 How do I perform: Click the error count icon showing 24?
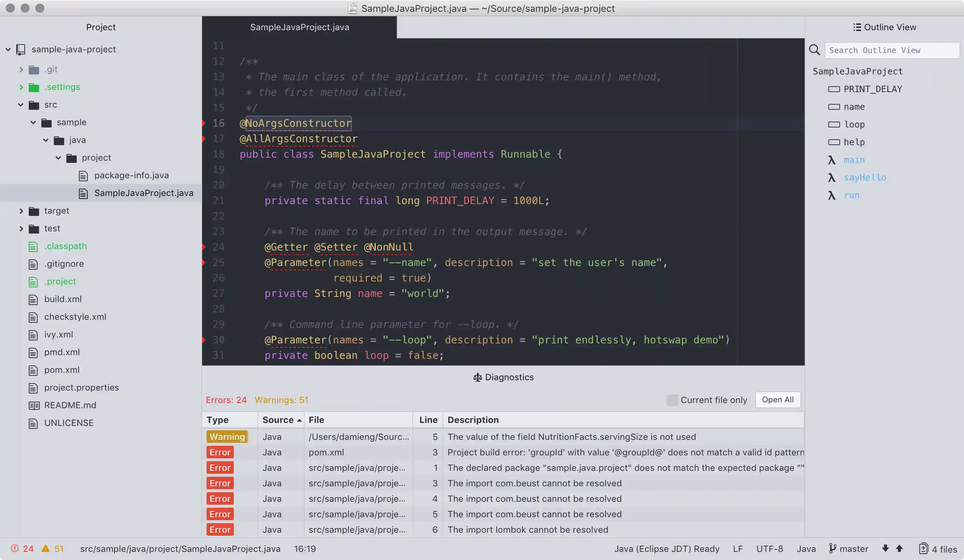(14, 548)
